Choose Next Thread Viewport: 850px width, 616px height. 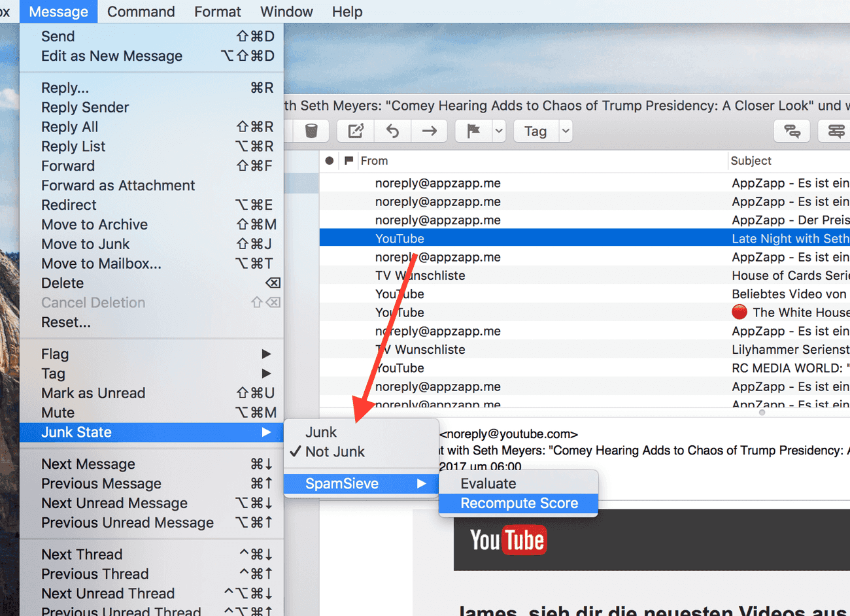[152, 555]
